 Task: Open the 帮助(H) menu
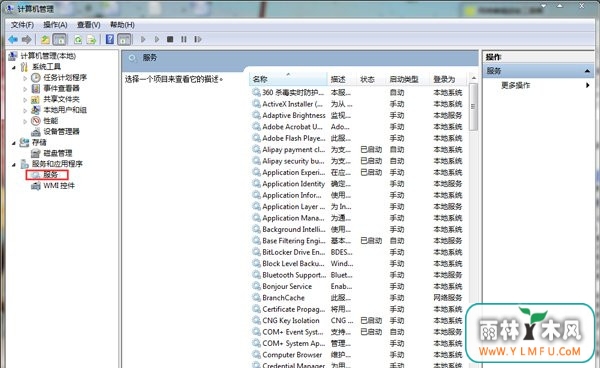[x=122, y=25]
